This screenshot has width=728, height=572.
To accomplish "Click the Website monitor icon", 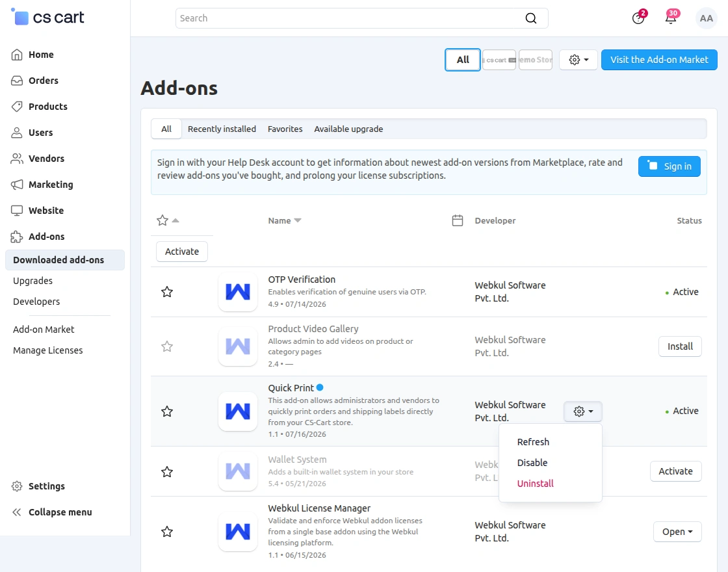I will coord(17,211).
